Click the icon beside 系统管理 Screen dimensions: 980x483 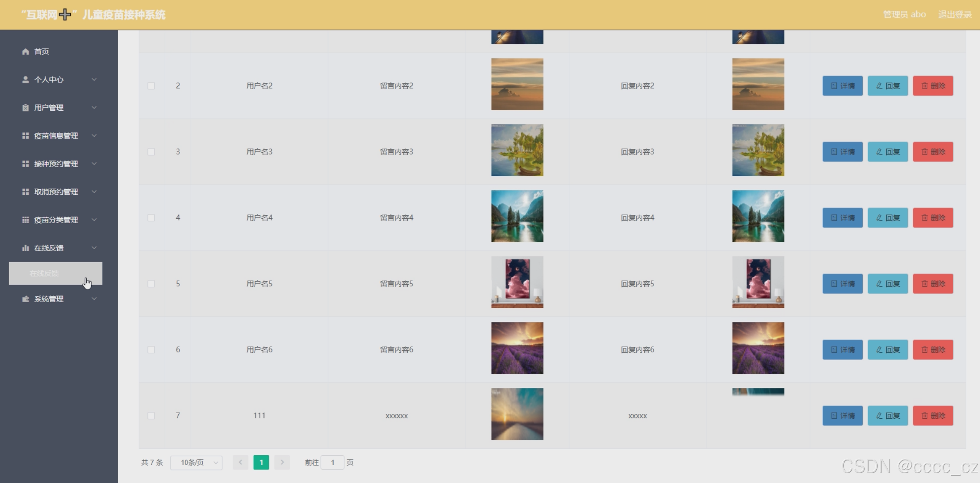(x=26, y=299)
